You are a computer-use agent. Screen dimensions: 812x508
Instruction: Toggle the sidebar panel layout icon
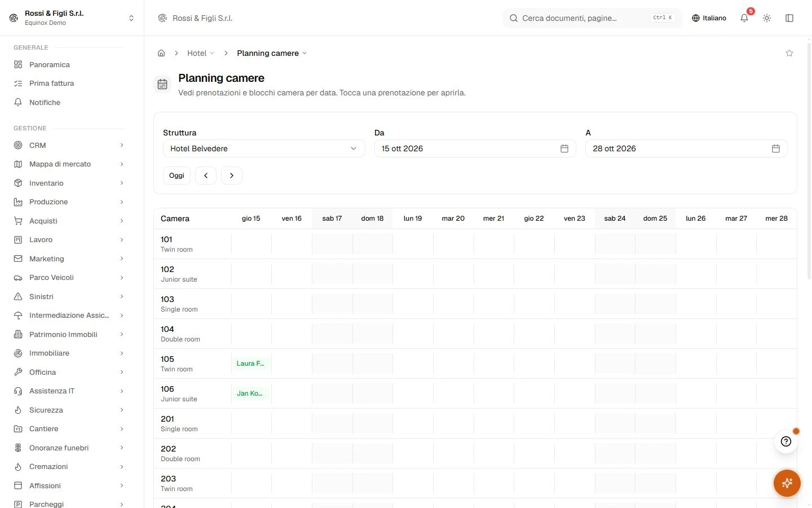789,18
